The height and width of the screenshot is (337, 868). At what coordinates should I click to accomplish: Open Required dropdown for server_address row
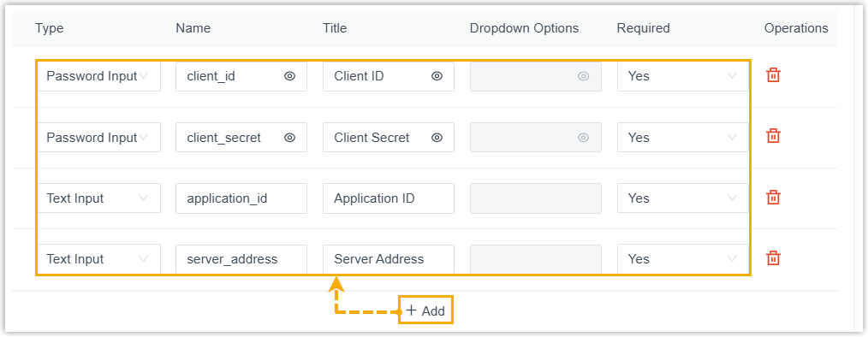682,259
